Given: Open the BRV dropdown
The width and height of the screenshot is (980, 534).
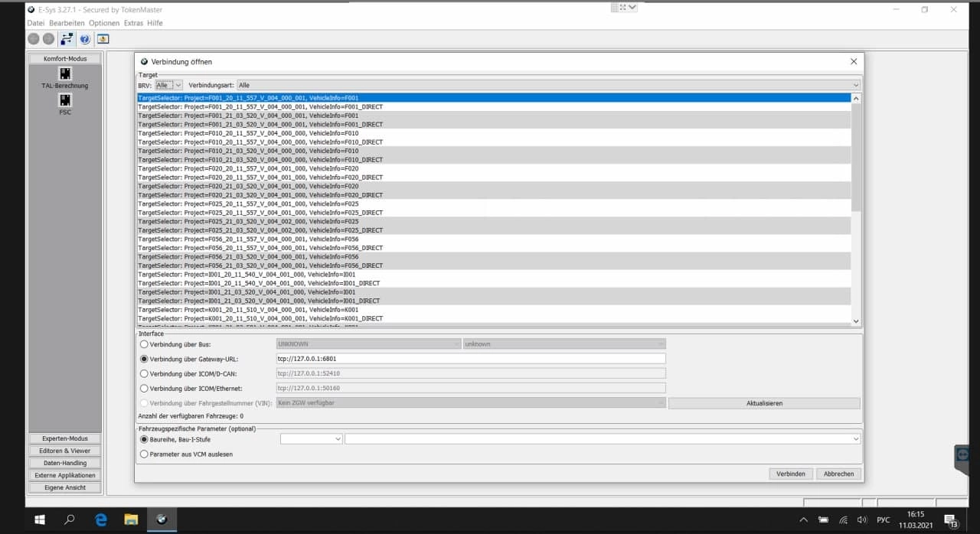Looking at the screenshot, I should tap(168, 85).
